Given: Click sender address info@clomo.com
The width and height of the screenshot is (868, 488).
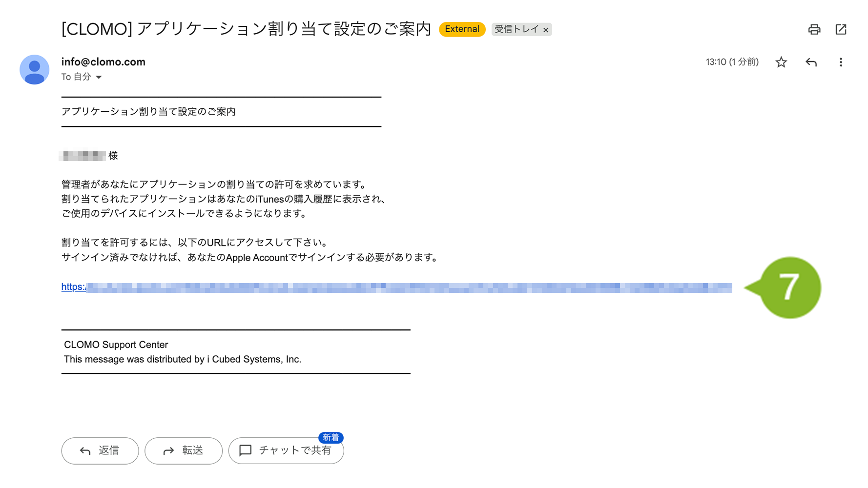Looking at the screenshot, I should pyautogui.click(x=103, y=62).
